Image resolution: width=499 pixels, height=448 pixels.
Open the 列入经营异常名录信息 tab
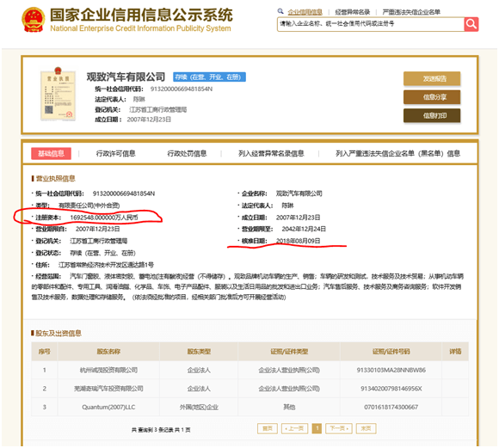coord(271,153)
